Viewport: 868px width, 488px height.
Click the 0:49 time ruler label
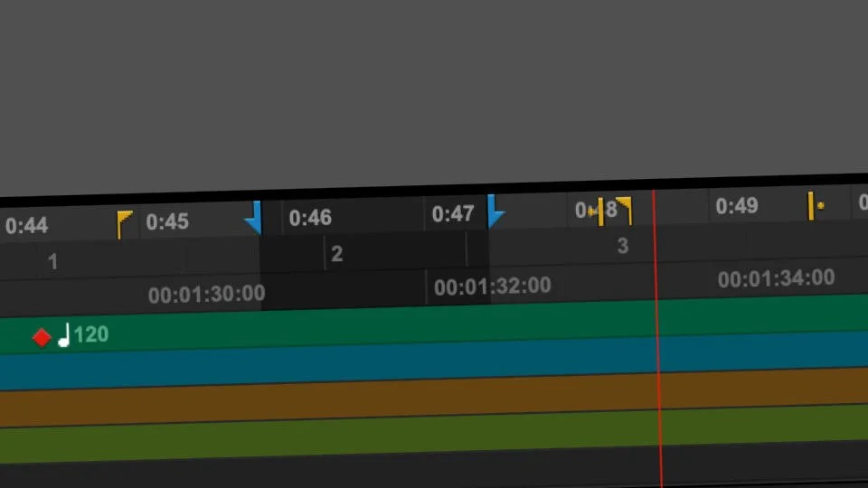737,206
